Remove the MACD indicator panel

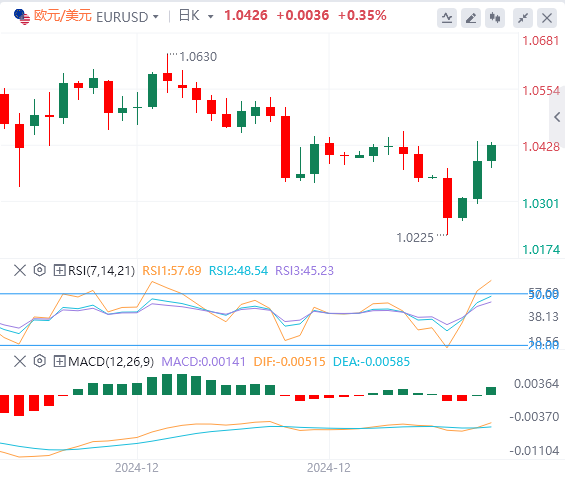(x=20, y=361)
